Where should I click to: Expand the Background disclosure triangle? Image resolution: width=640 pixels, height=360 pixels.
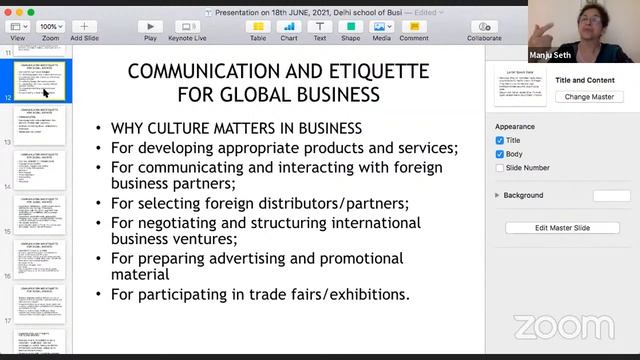coord(497,196)
